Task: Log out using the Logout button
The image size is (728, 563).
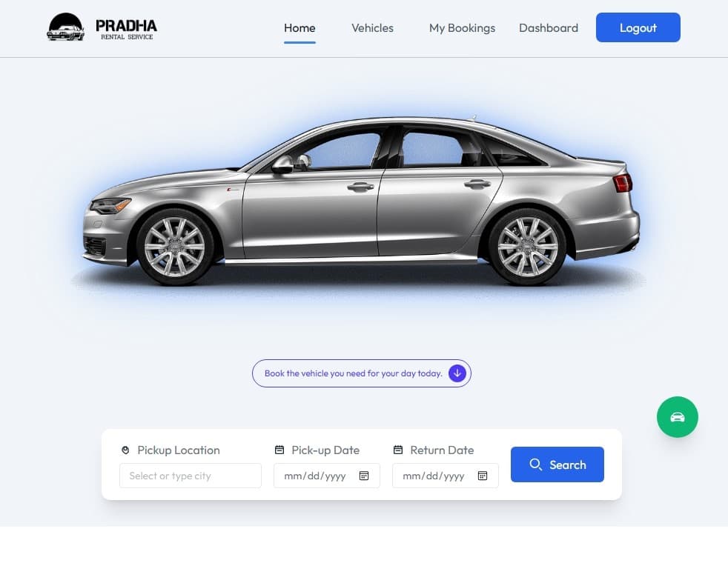Action: tap(638, 27)
